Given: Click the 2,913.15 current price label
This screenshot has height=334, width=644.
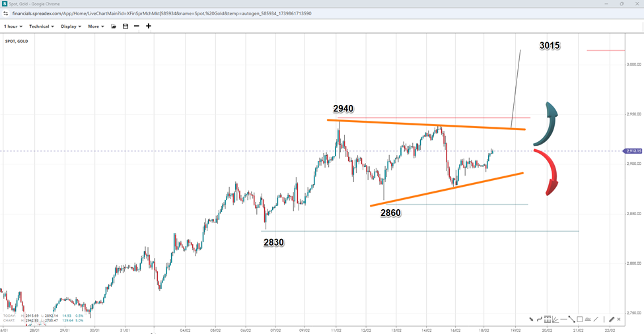Looking at the screenshot, I should (x=633, y=151).
